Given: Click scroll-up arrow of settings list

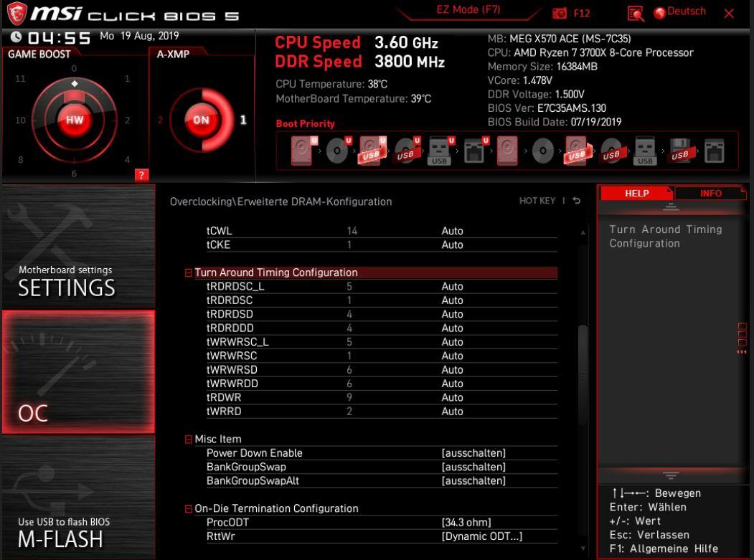Looking at the screenshot, I should pyautogui.click(x=583, y=232).
